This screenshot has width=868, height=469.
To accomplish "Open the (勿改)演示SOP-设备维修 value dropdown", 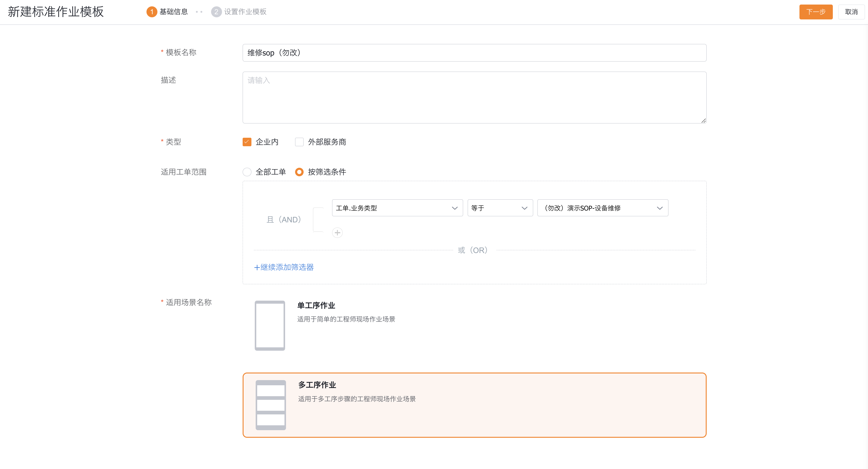I will (603, 208).
